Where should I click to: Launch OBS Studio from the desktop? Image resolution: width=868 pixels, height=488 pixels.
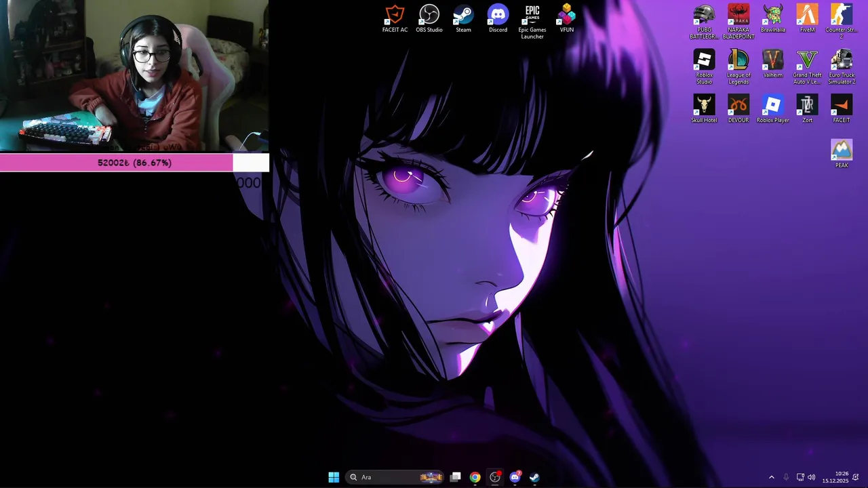(x=429, y=18)
